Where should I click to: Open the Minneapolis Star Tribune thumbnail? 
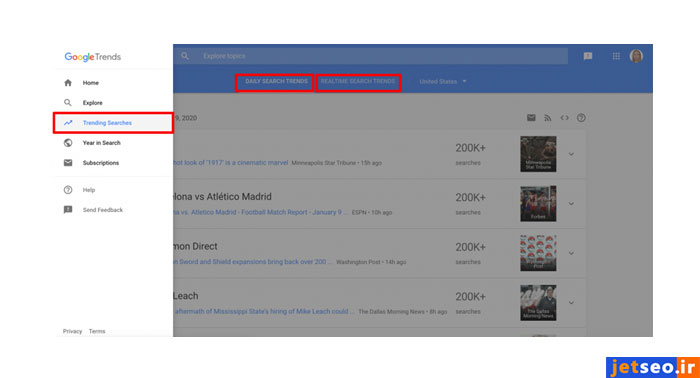pos(538,154)
